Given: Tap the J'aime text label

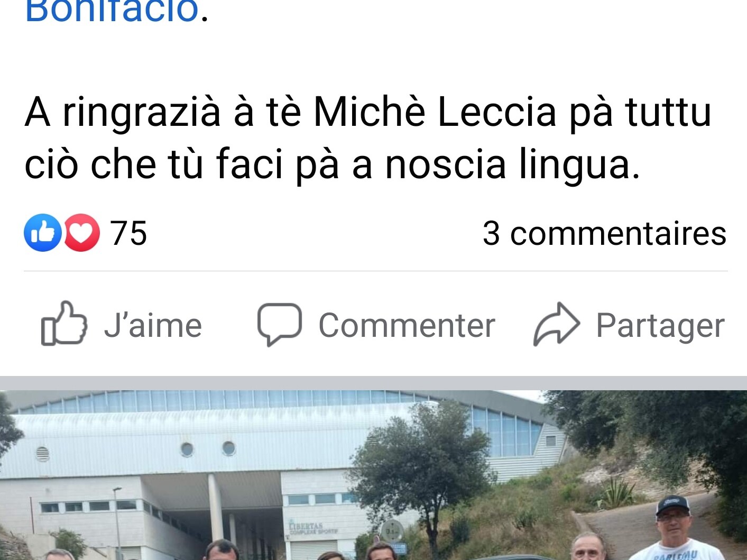Looking at the screenshot, I should 153,325.
